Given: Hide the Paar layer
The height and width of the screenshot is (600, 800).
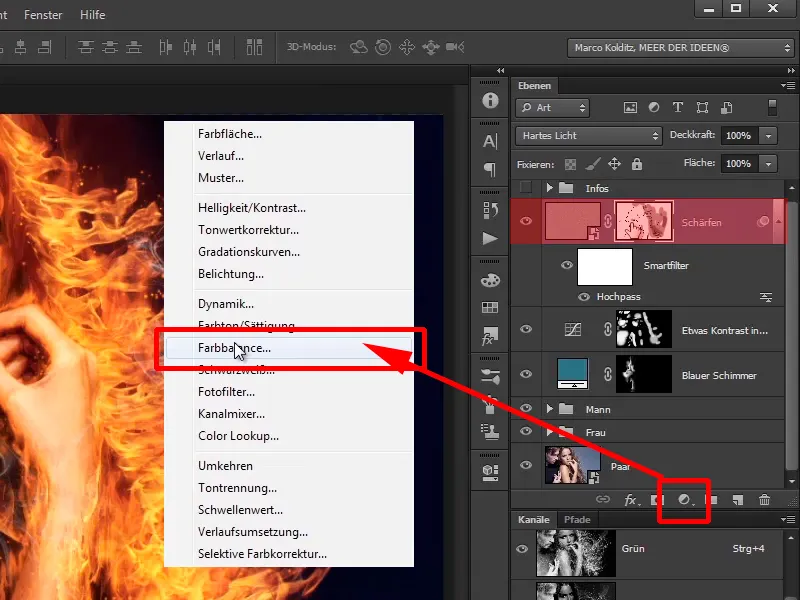Looking at the screenshot, I should click(526, 465).
